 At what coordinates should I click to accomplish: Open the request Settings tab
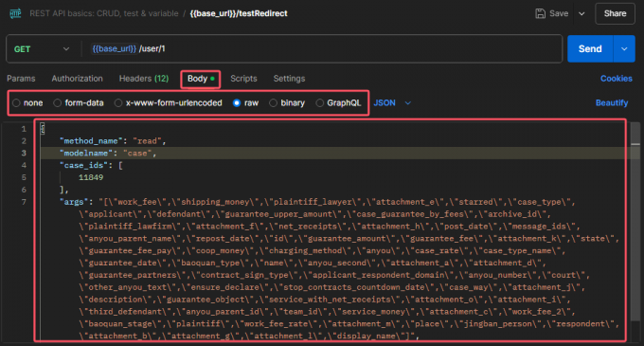click(289, 79)
